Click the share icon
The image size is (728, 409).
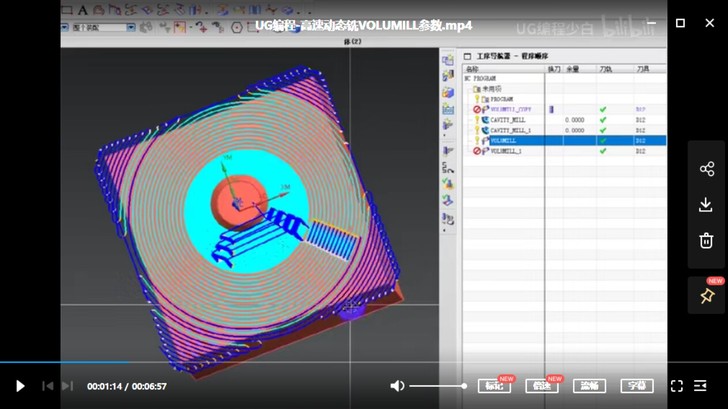[x=706, y=169]
